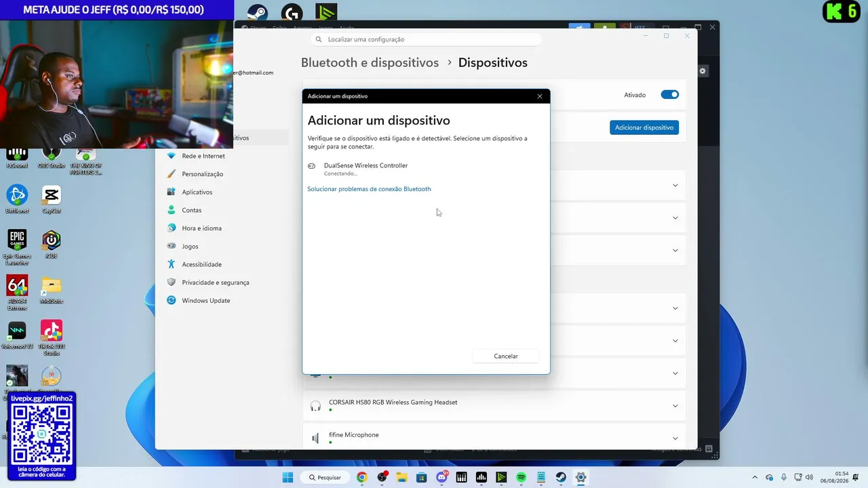Click the taskbar Pesquisar search field

[324, 477]
